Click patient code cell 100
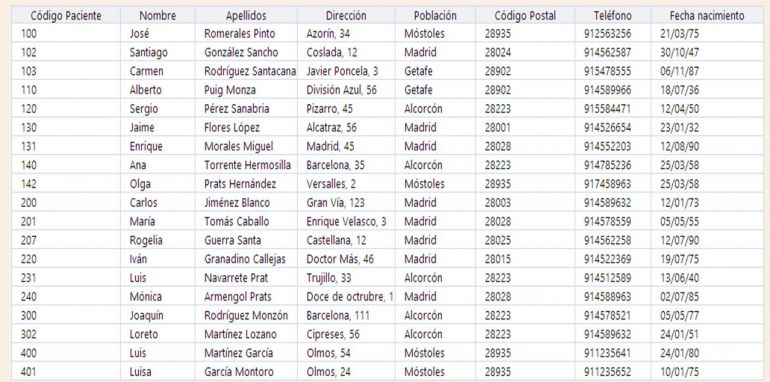Viewport: 770px width, 382px height. pos(66,34)
